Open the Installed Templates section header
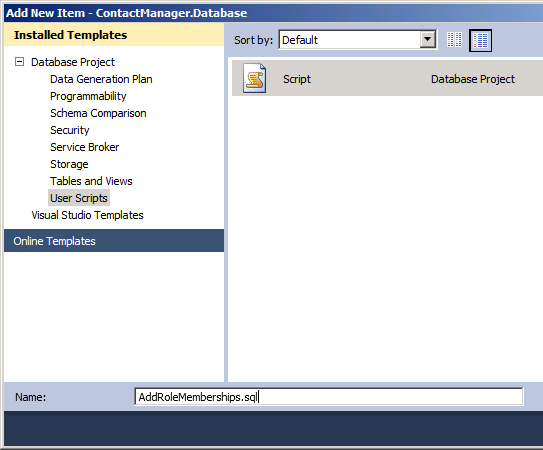The height and width of the screenshot is (450, 543). (114, 35)
